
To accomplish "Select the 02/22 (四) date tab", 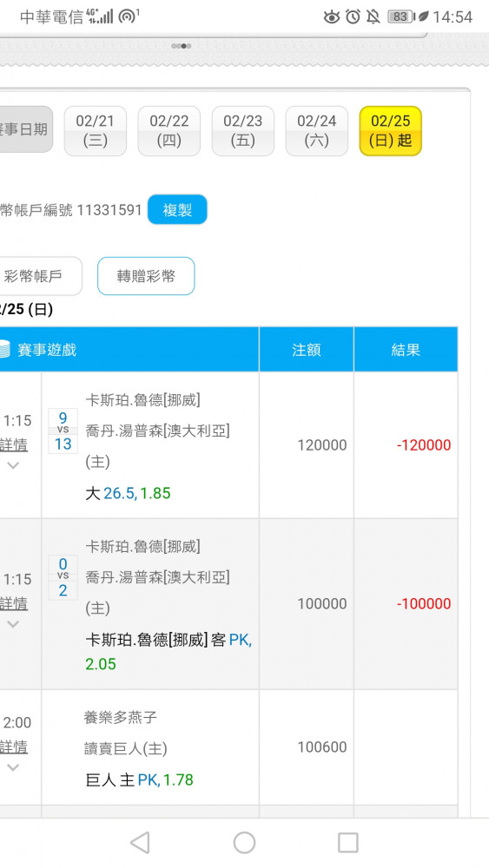I will (169, 131).
